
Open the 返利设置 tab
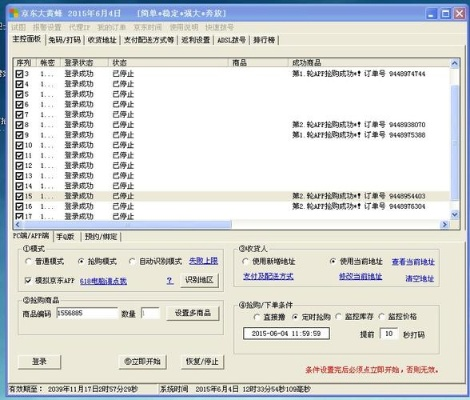click(x=196, y=40)
